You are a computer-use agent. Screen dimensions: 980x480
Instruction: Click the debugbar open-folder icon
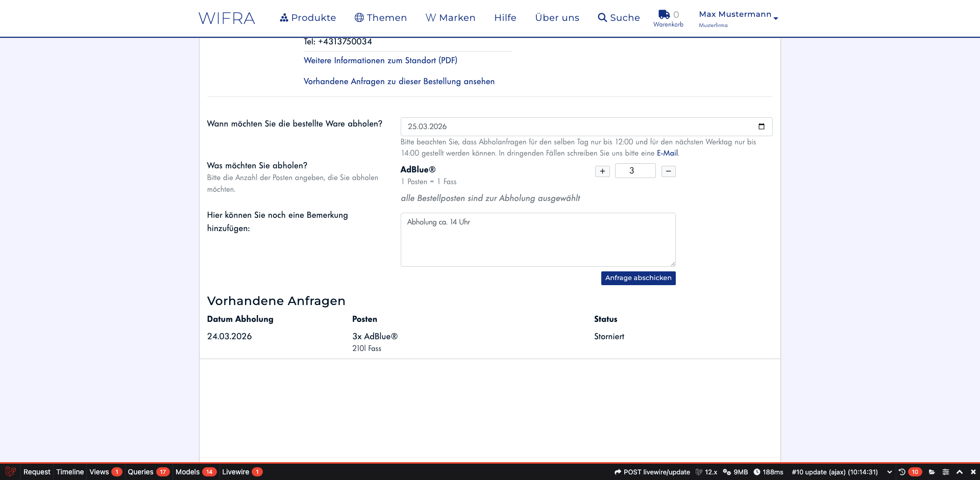pos(932,472)
